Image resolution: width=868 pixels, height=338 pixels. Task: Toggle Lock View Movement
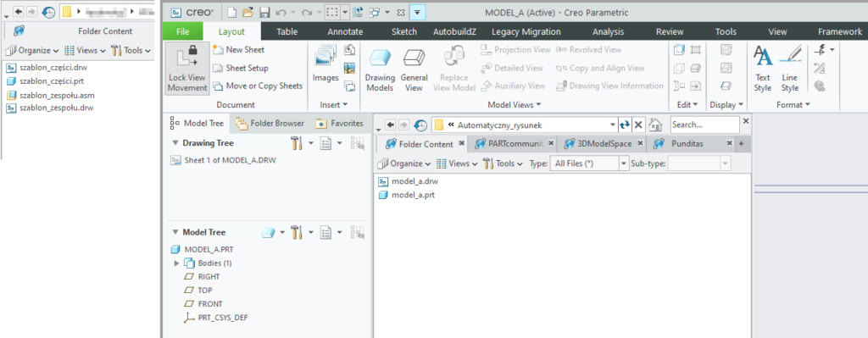point(186,69)
